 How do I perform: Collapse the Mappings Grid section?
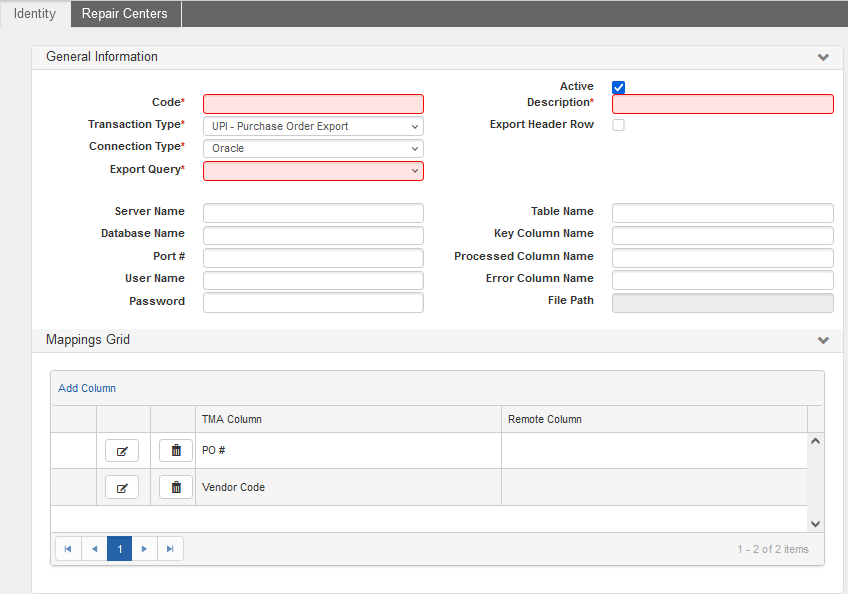823,340
